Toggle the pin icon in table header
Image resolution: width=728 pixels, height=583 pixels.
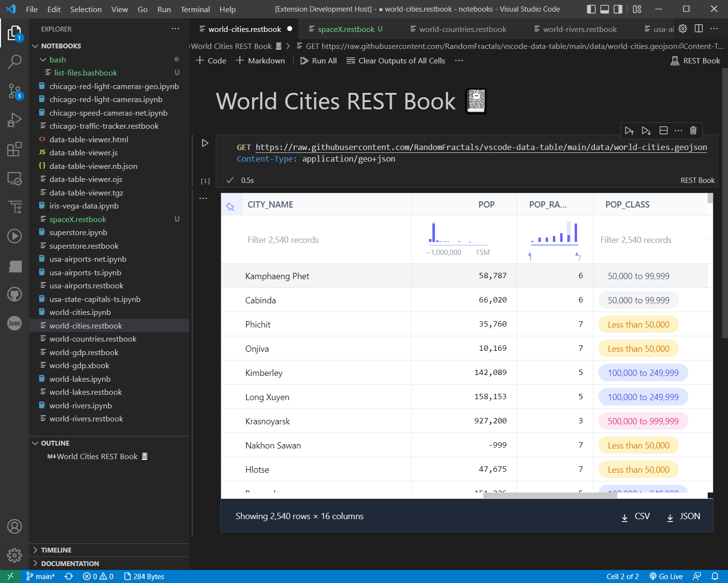230,207
